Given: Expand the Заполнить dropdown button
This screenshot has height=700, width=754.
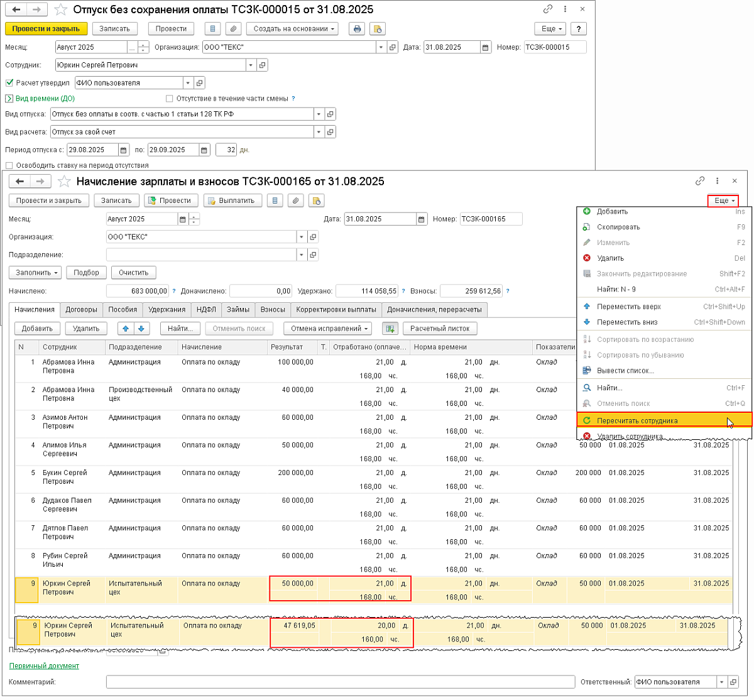Looking at the screenshot, I should tap(35, 273).
